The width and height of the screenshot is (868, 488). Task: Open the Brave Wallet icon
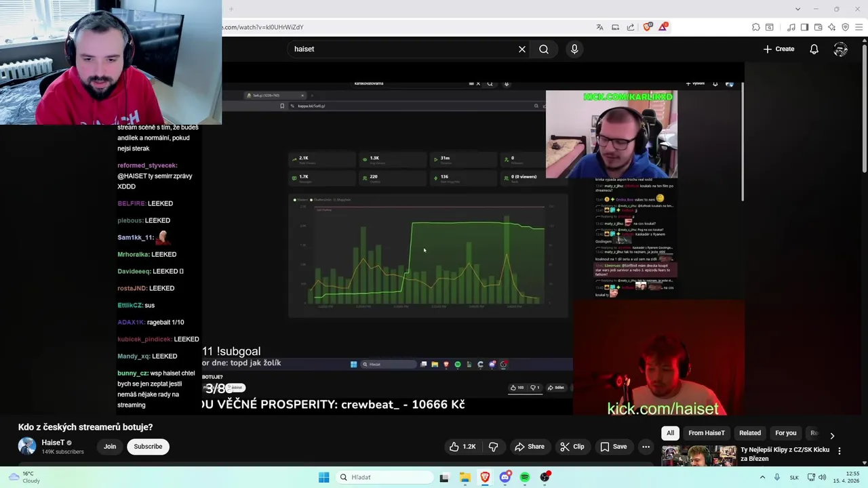click(x=818, y=27)
